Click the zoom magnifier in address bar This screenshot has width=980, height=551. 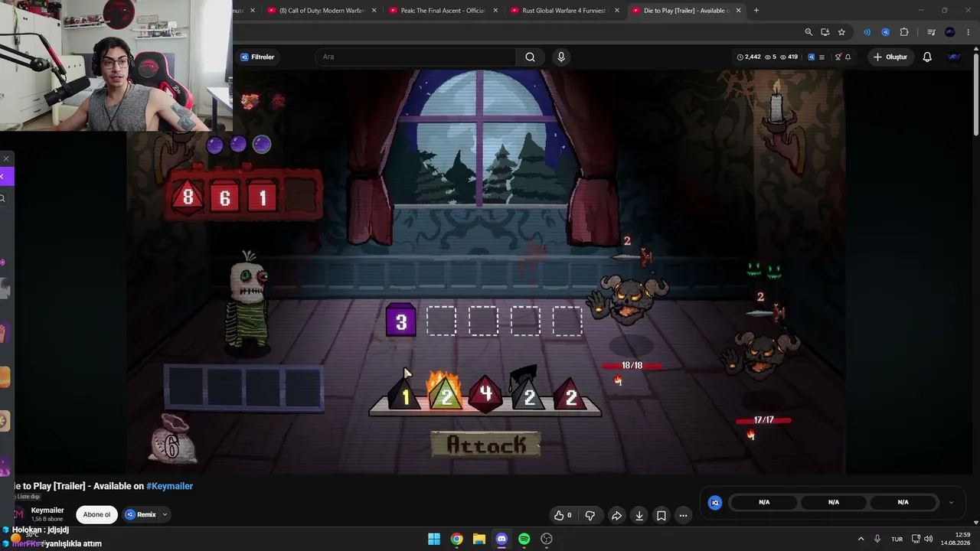[x=808, y=32]
